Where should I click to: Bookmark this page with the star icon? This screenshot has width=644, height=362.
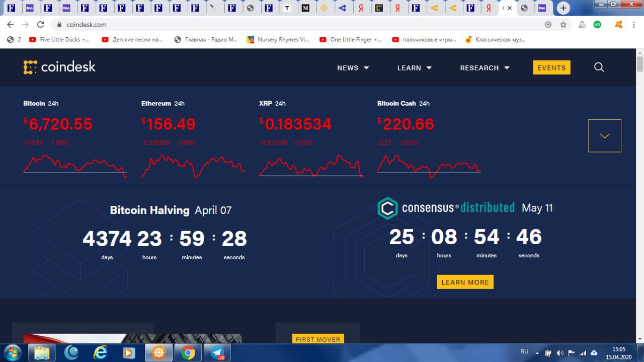coord(563,24)
